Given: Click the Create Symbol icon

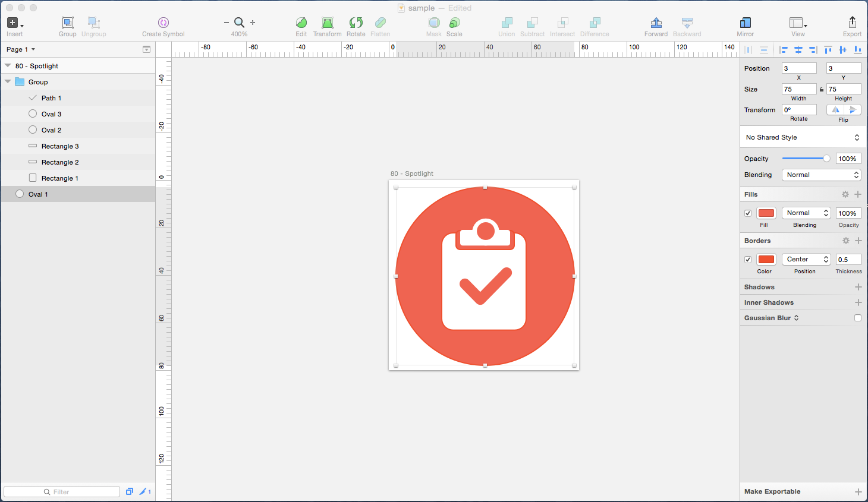Looking at the screenshot, I should pyautogui.click(x=163, y=23).
